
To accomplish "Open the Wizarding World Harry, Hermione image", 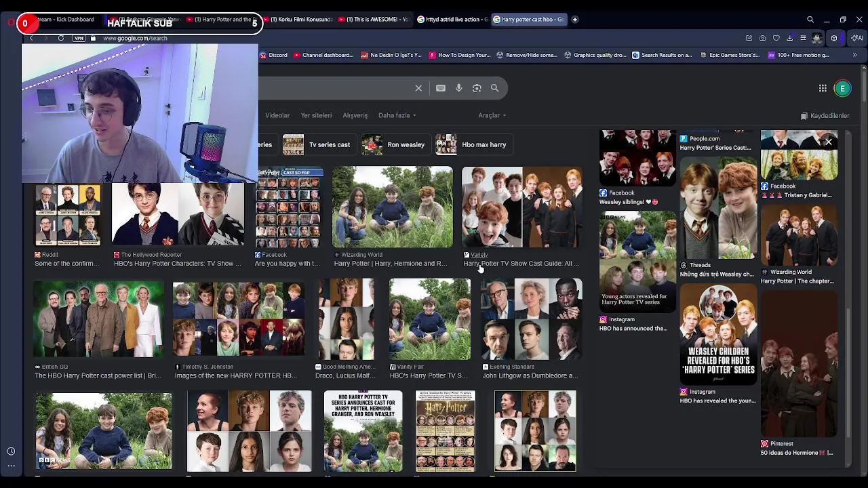I will pyautogui.click(x=392, y=207).
